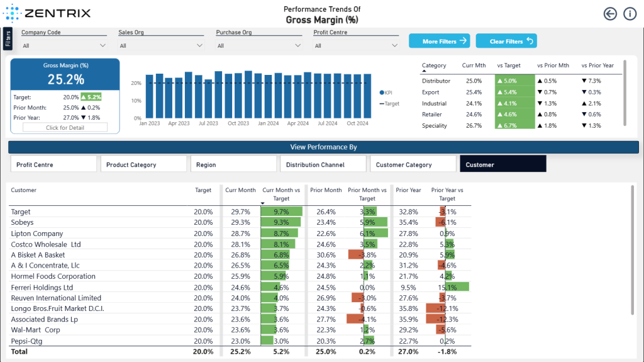The width and height of the screenshot is (644, 362).
Task: Click the 9.7% bar in Target row
Action: (x=281, y=212)
